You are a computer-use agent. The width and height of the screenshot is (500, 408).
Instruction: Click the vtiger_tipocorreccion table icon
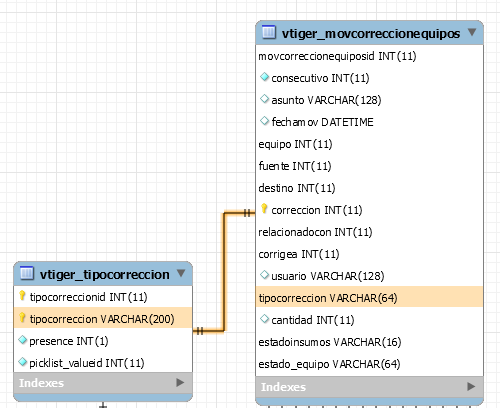point(27,273)
